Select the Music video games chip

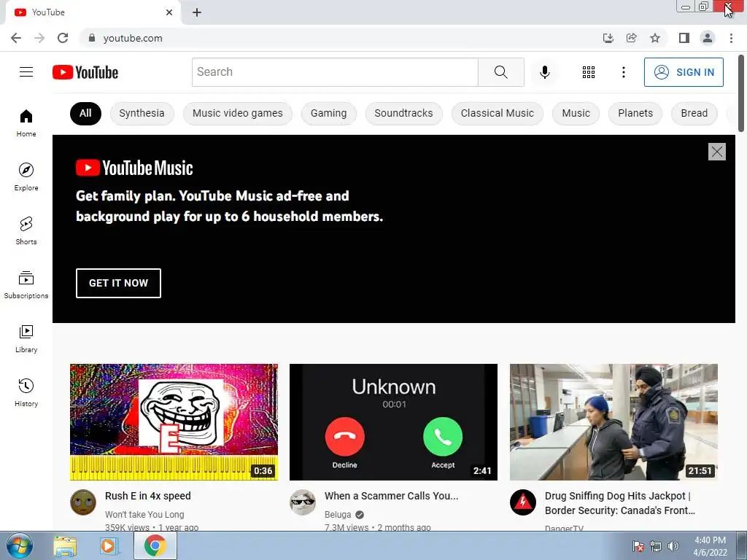(x=237, y=113)
